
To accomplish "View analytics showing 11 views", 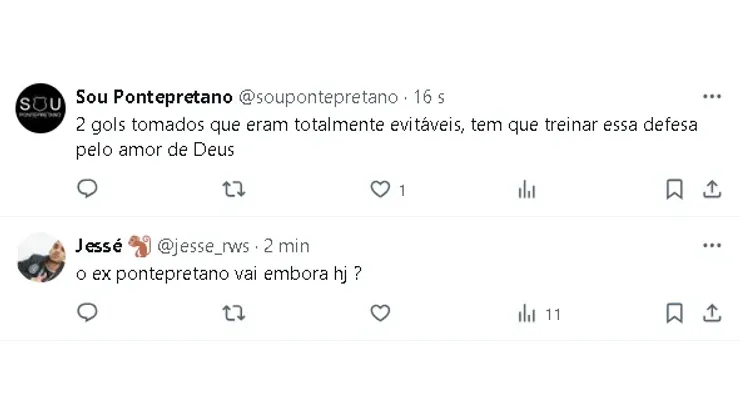I will point(539,314).
